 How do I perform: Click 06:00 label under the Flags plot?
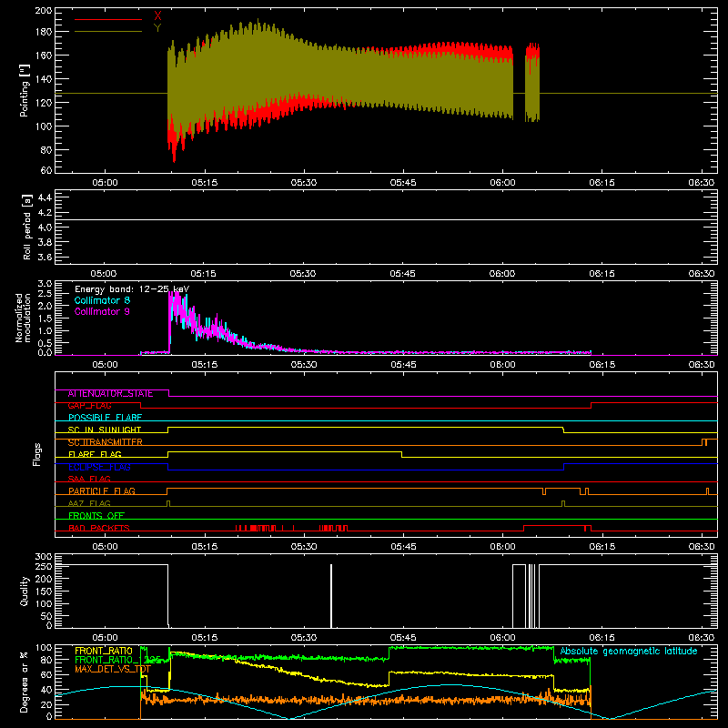click(x=502, y=547)
